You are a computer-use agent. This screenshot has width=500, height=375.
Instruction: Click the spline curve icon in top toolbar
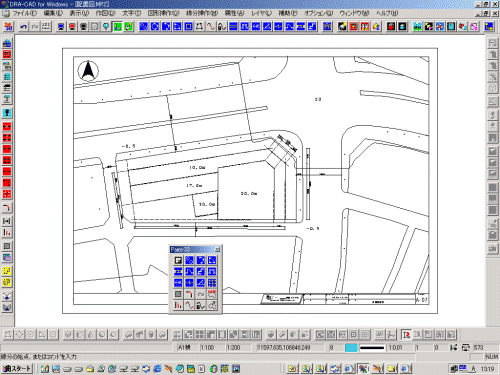tap(211, 27)
